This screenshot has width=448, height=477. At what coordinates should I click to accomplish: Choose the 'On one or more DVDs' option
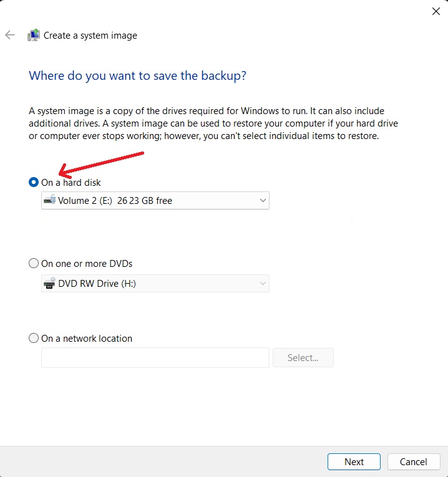coord(34,263)
